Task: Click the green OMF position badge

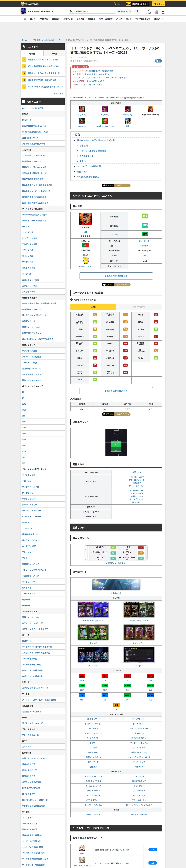Action: (x=105, y=686)
